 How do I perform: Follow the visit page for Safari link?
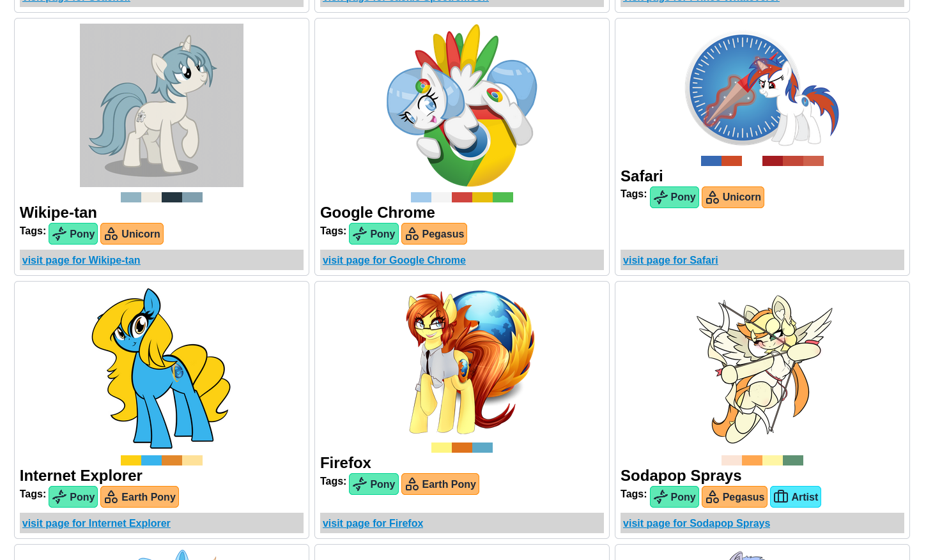(670, 261)
